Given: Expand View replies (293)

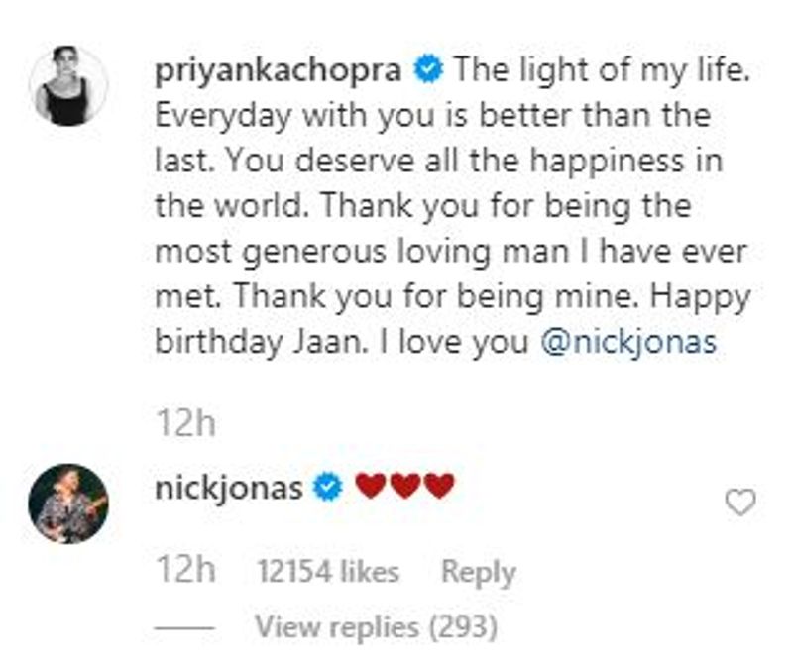Looking at the screenshot, I should point(376,626).
